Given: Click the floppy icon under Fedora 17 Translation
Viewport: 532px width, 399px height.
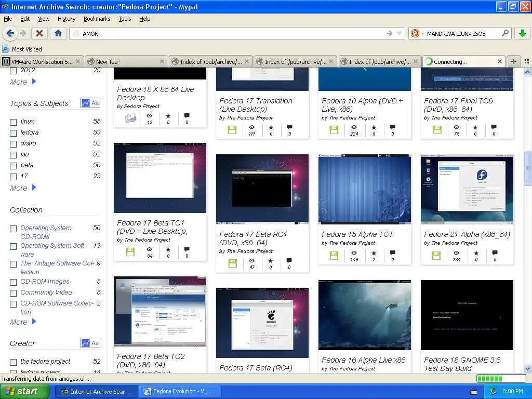Looking at the screenshot, I should pos(232,129).
